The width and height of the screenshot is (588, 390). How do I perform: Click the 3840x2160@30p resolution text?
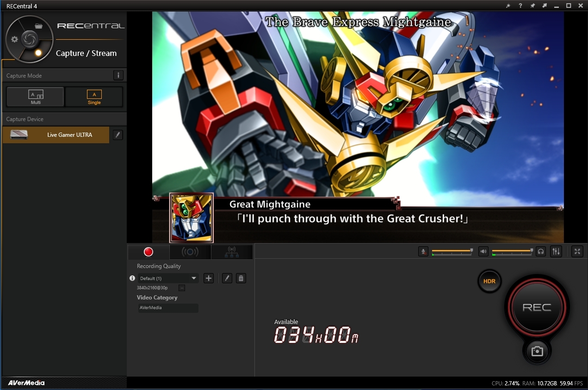tap(152, 288)
